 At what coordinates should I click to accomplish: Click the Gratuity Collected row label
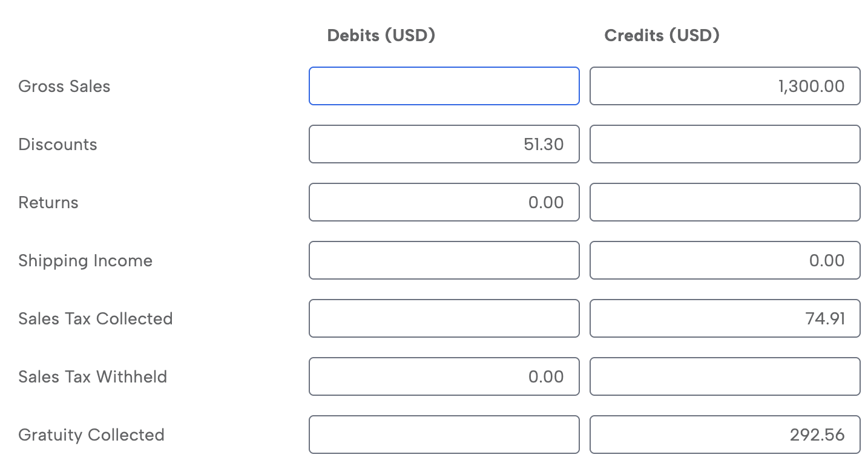[91, 435]
